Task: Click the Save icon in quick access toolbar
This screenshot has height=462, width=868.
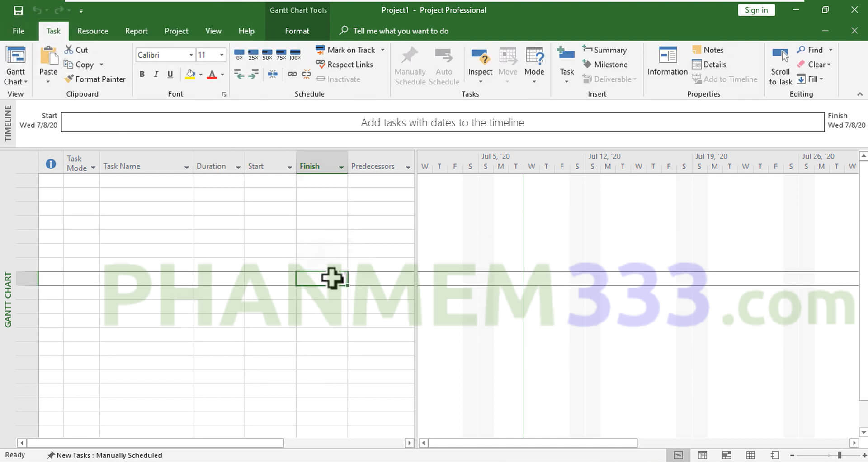Action: pos(18,10)
